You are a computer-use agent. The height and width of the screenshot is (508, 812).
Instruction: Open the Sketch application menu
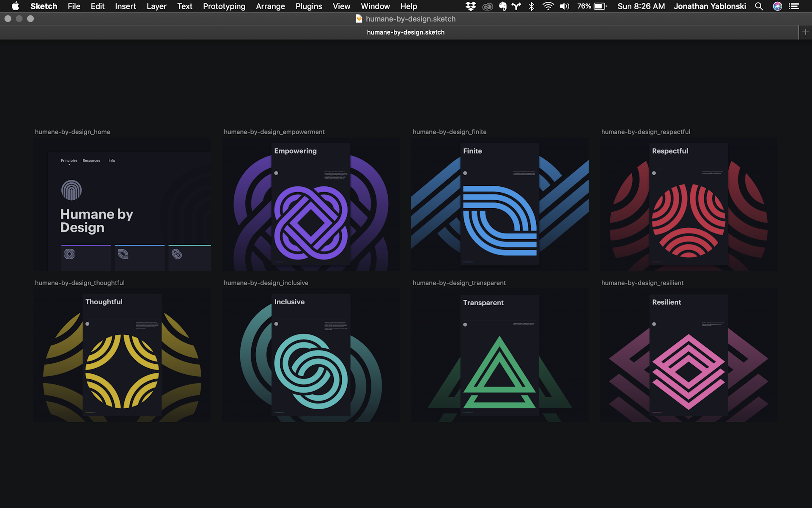tap(44, 6)
